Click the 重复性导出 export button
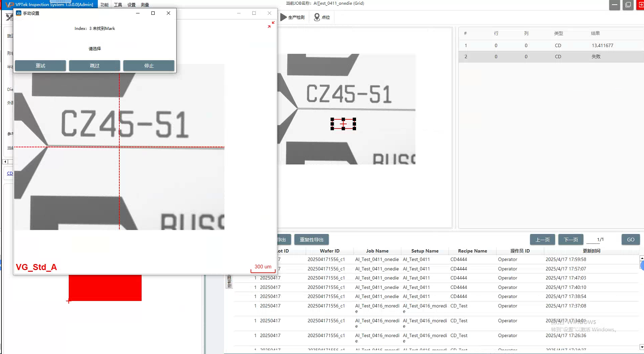The image size is (644, 354). [x=311, y=239]
